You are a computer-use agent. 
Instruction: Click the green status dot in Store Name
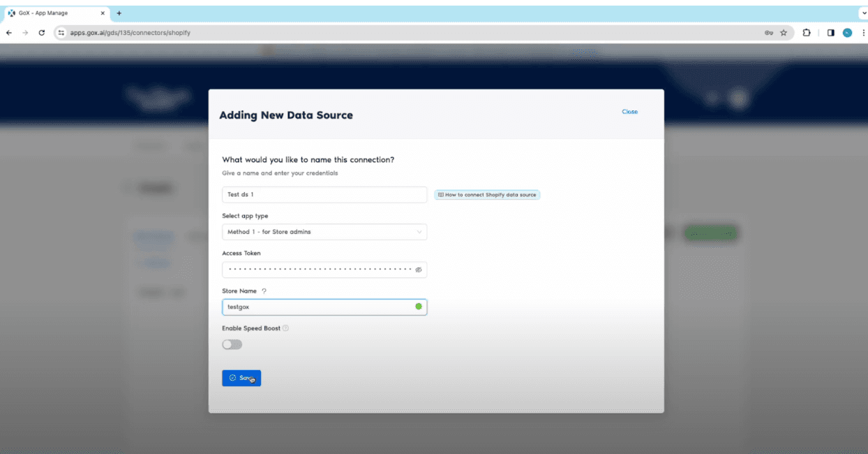point(419,307)
